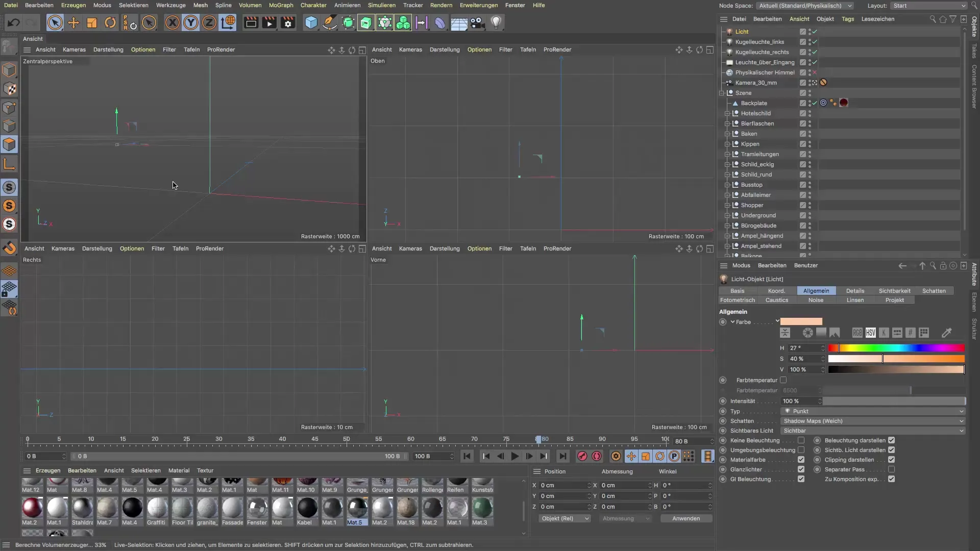Switch to the Details tab

855,291
